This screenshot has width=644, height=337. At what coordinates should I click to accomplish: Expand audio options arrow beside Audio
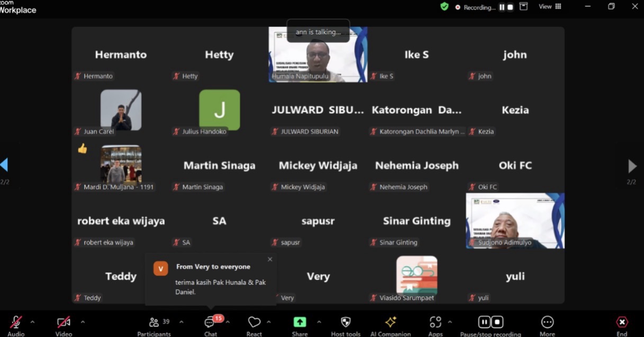32,322
